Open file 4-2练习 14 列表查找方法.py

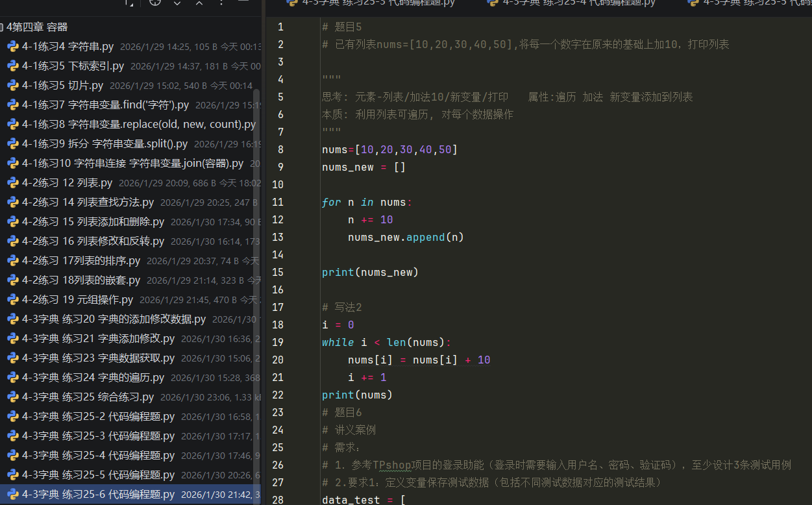(x=88, y=203)
